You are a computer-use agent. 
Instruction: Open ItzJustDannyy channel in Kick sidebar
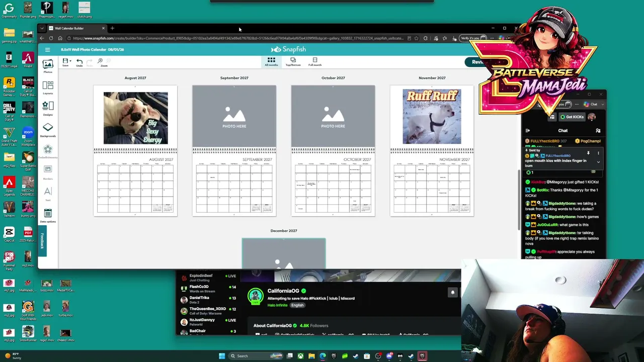click(x=209, y=321)
